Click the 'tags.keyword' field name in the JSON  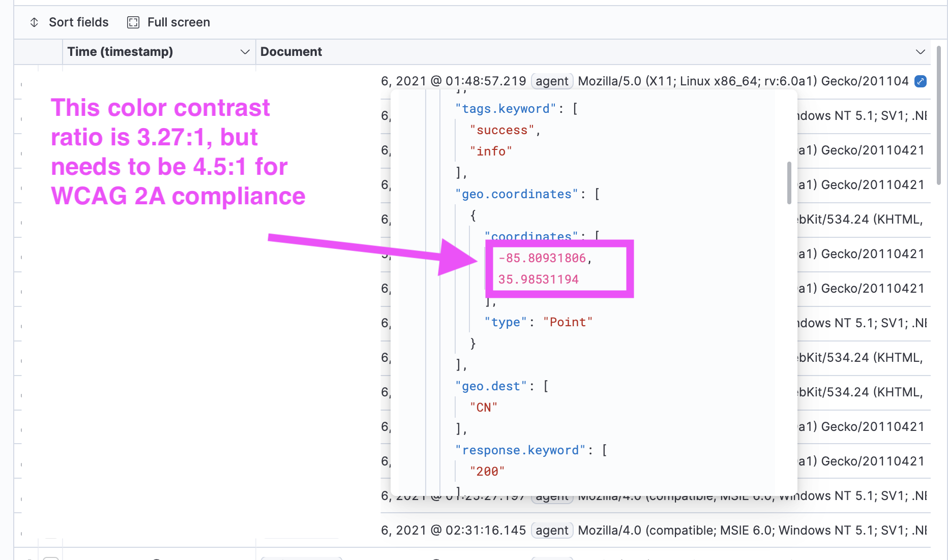click(x=506, y=108)
